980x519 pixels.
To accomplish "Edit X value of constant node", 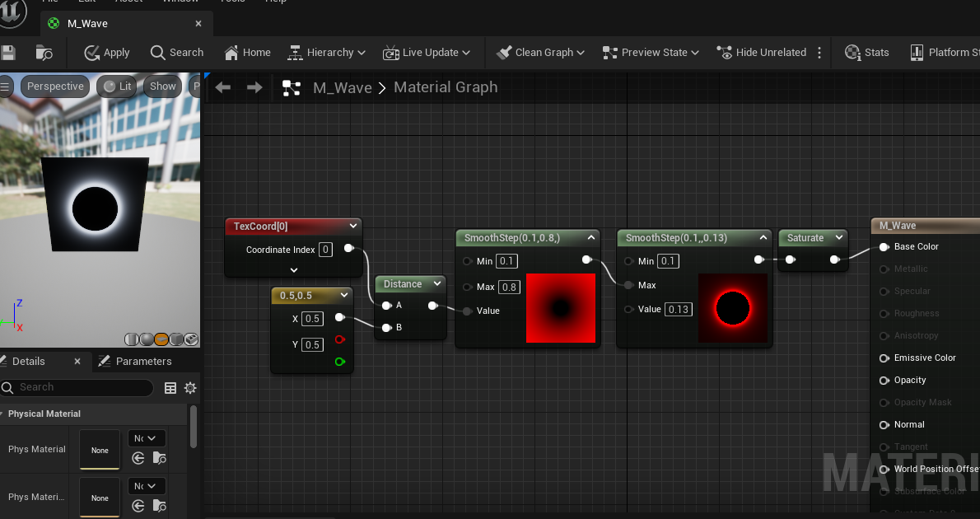I will point(312,318).
